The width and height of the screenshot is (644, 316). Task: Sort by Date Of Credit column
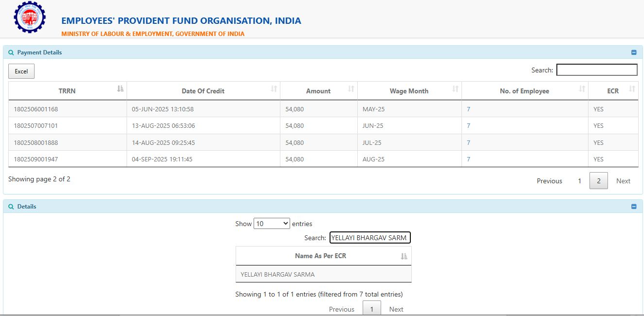point(203,91)
